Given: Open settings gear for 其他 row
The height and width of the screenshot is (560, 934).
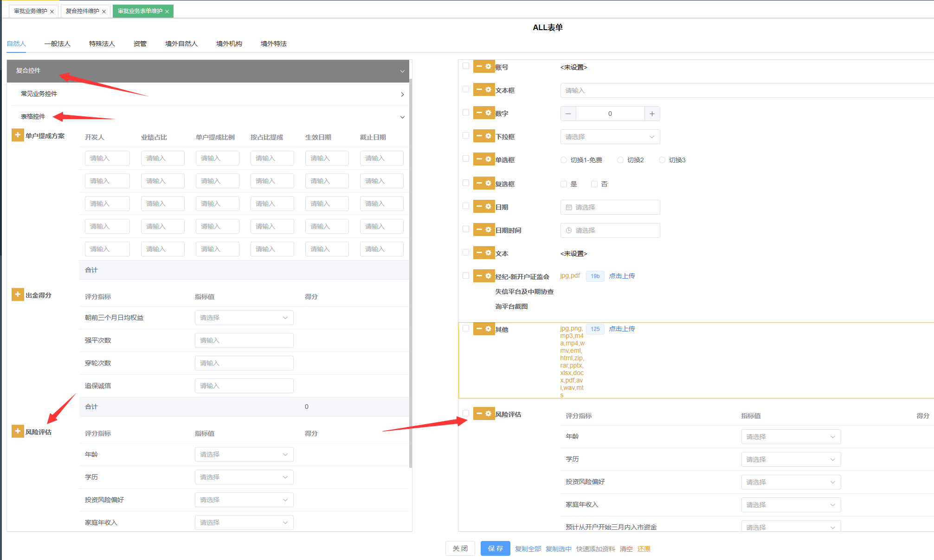Looking at the screenshot, I should pos(488,329).
